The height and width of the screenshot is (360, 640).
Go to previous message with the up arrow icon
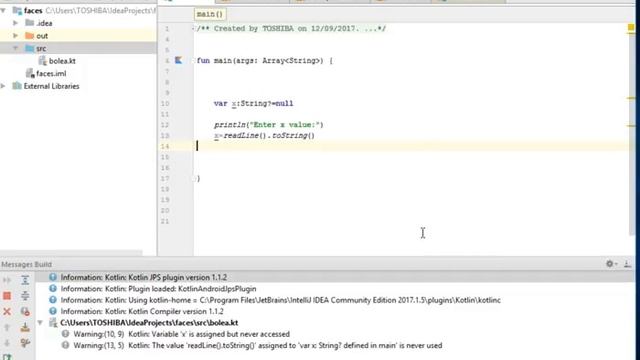(x=7, y=327)
